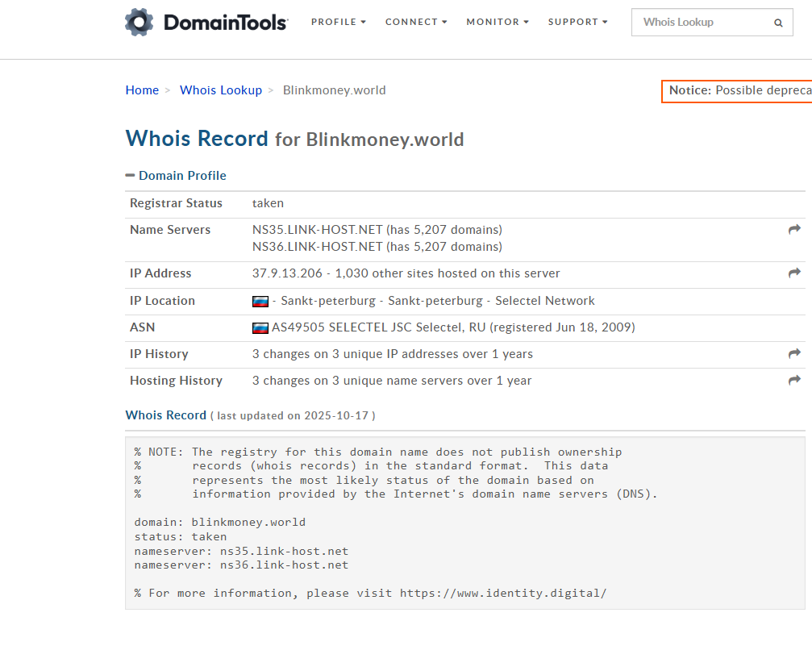Image resolution: width=812 pixels, height=671 pixels.
Task: Click the flag icon in the ASN row
Action: (x=259, y=327)
